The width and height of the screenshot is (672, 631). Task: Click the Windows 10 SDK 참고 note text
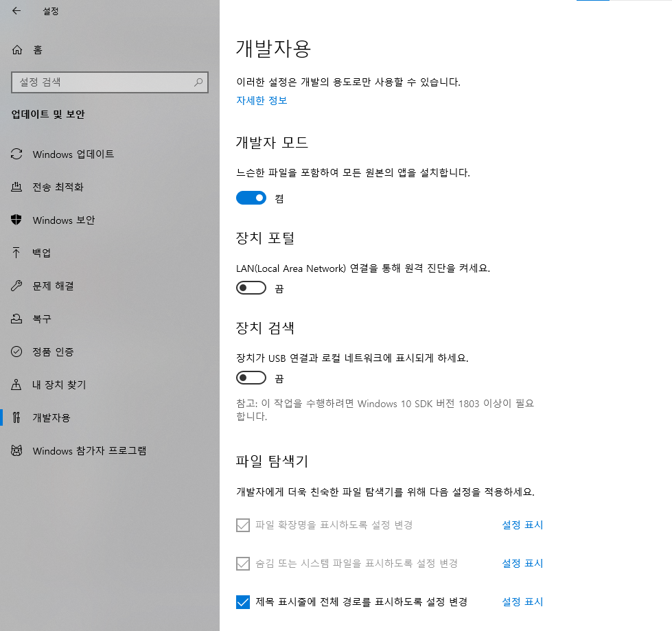pos(385,410)
